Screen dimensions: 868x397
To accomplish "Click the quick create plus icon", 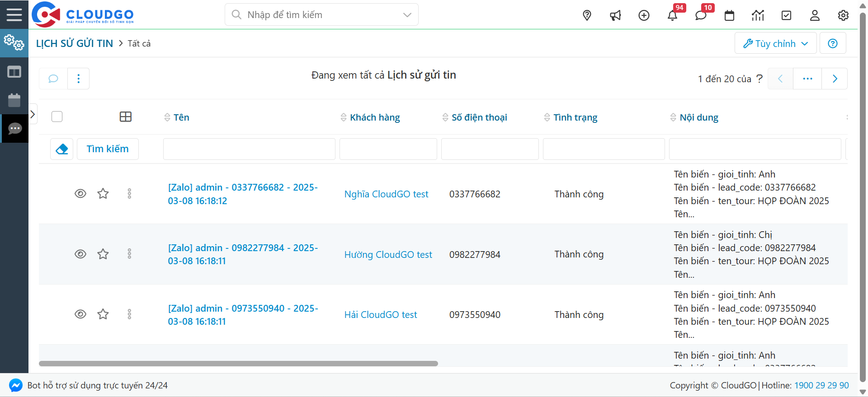I will click(x=644, y=15).
